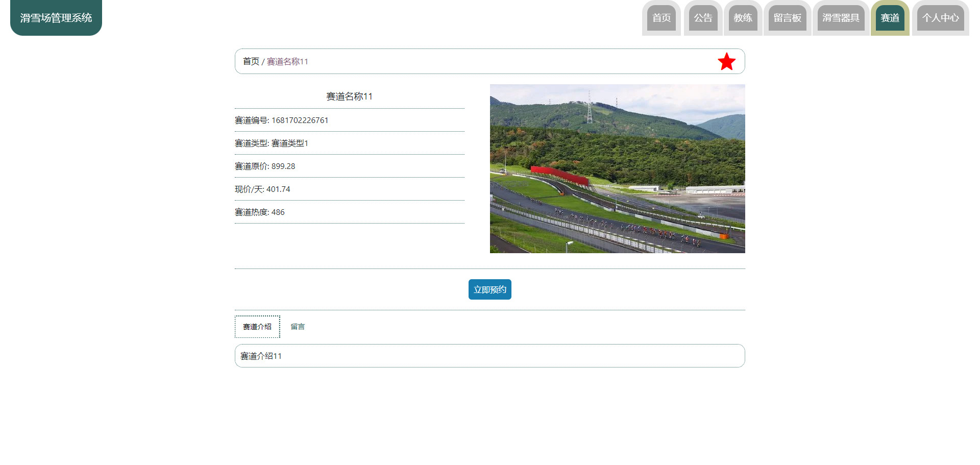
Task: Open the 留言板 tab
Action: 788,18
